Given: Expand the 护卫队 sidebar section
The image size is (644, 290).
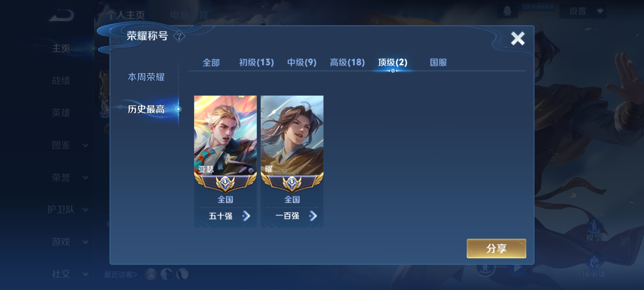Looking at the screenshot, I should click(x=68, y=209).
